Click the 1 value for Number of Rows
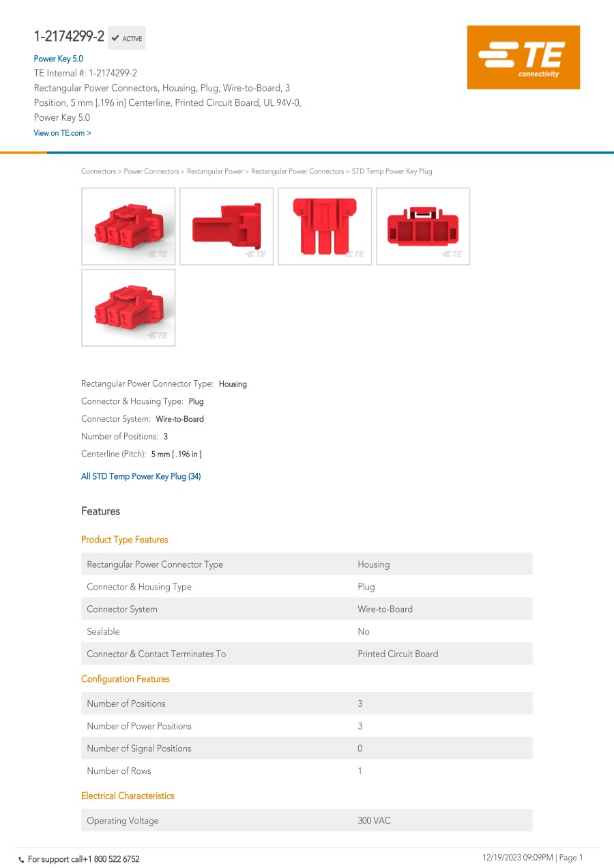The width and height of the screenshot is (614, 868). (360, 771)
